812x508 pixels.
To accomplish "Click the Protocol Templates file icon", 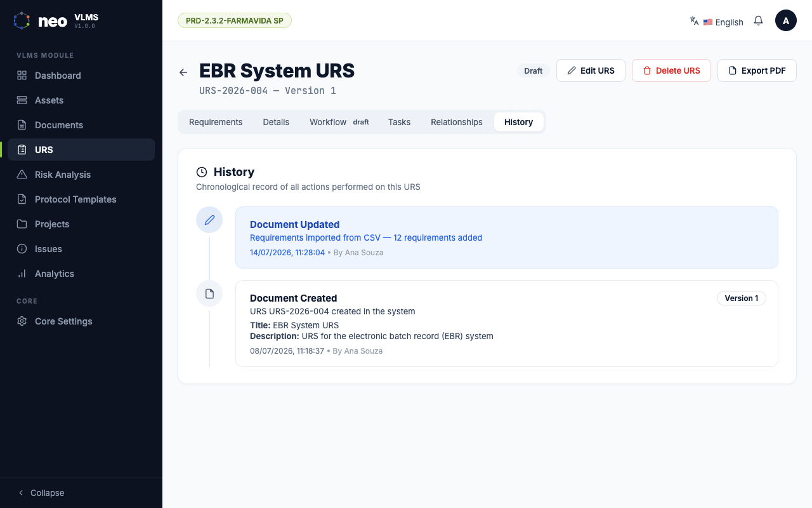I will point(22,199).
